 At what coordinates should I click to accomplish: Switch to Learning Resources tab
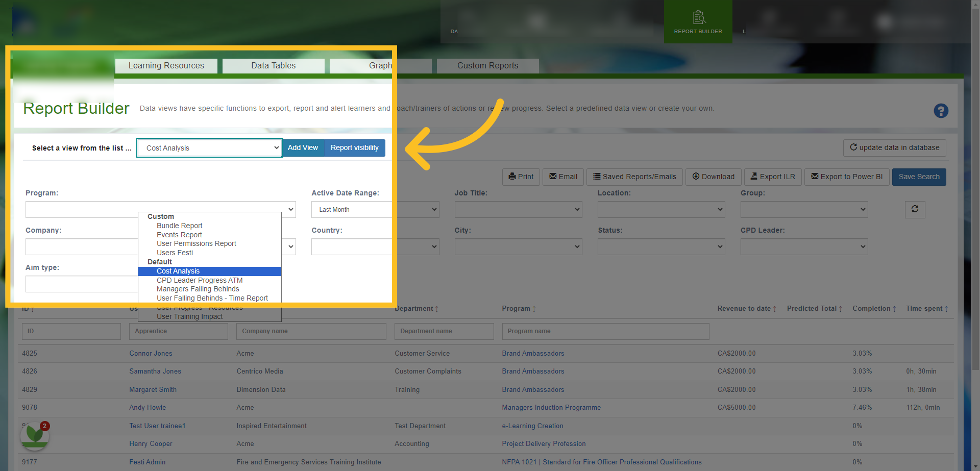click(166, 66)
